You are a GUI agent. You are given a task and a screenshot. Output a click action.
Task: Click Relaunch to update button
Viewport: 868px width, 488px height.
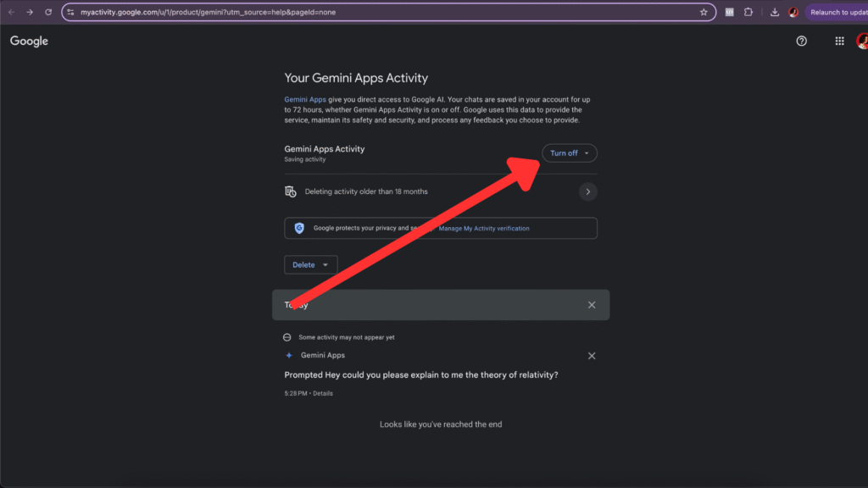(837, 12)
